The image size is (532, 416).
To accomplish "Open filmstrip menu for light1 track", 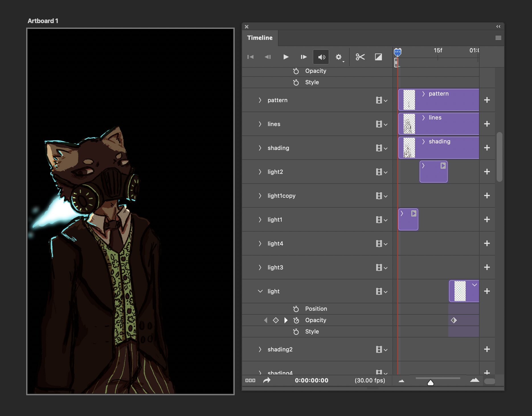I will (382, 220).
